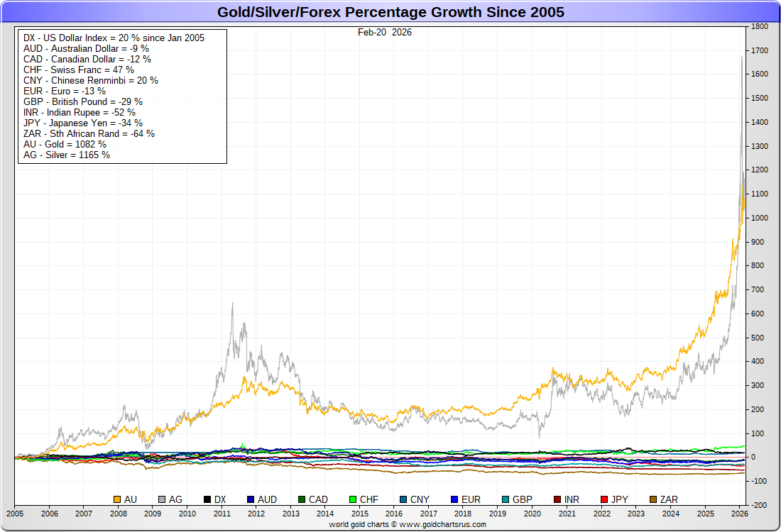Click the gold AU legend color swatch
The height and width of the screenshot is (532, 781).
tap(118, 500)
